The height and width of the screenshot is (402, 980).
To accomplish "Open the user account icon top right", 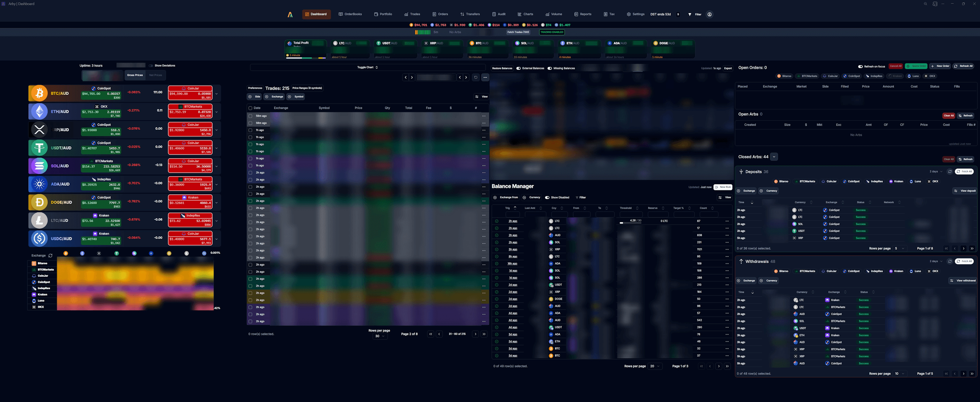I will 709,14.
